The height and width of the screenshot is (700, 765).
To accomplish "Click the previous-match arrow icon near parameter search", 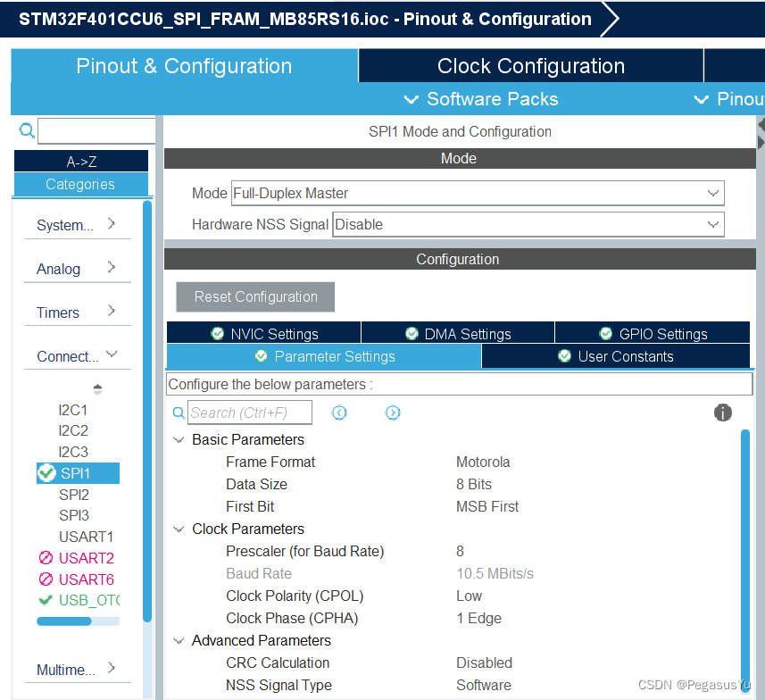I will (x=339, y=412).
